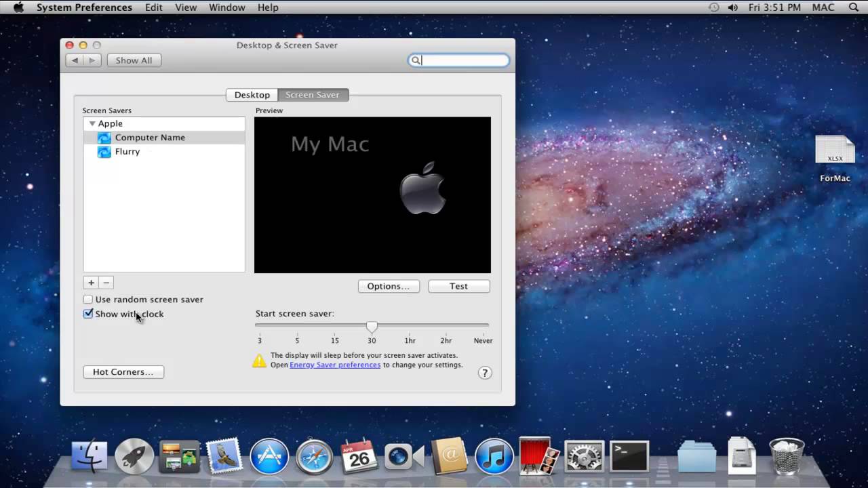This screenshot has height=488, width=868.
Task: Remove screen saver with minus button
Action: pos(106,283)
